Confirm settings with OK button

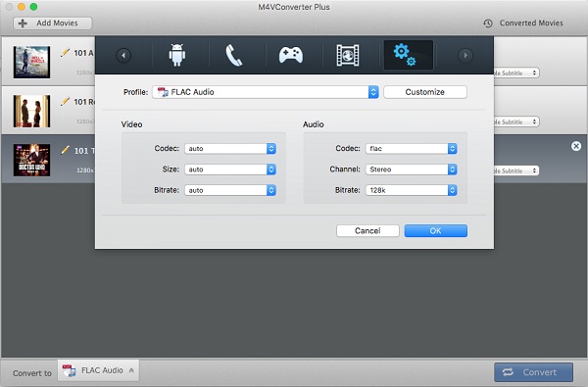pos(436,230)
